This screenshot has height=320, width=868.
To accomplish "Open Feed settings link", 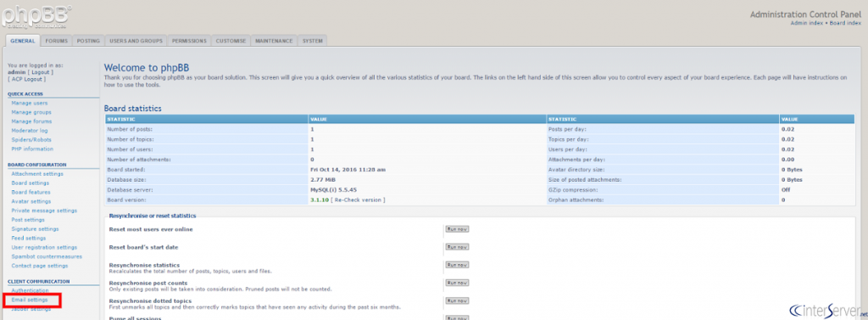I will coord(28,238).
